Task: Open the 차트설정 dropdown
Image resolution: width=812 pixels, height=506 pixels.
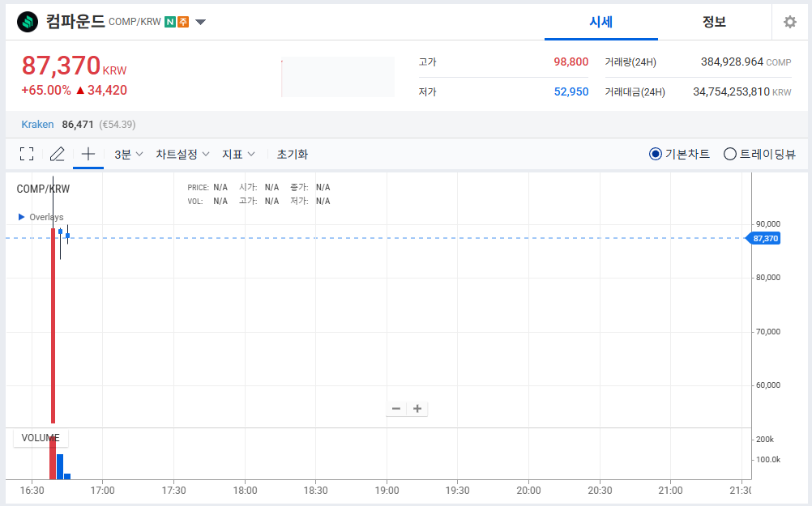Action: 182,154
